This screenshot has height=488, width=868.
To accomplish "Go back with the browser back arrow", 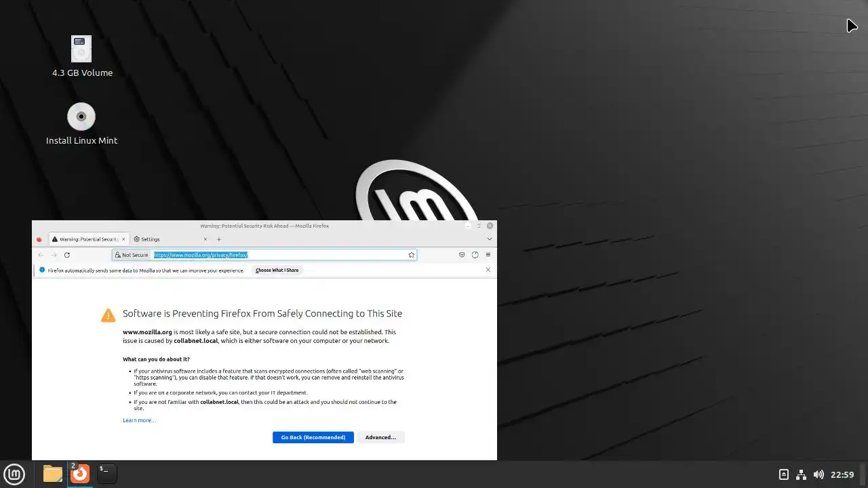I will [x=41, y=255].
